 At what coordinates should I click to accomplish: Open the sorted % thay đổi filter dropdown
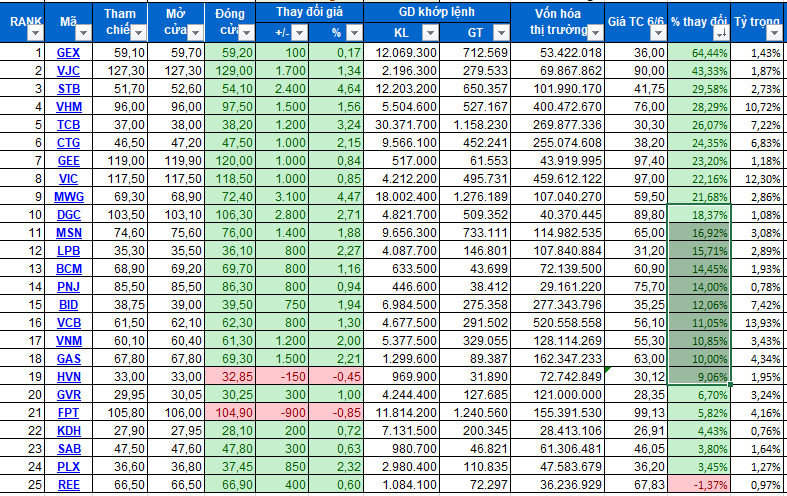point(721,33)
